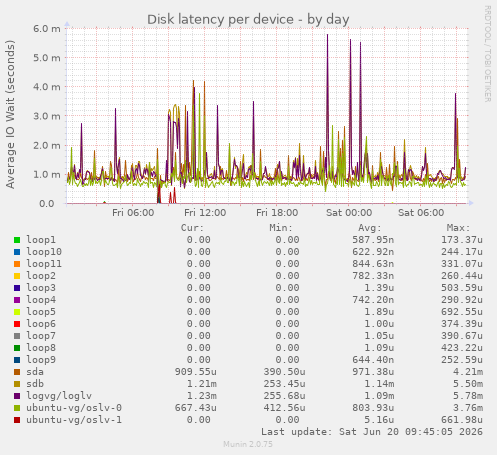
Task: Click logvg/loglv max value 5.78m
Action: [468, 396]
